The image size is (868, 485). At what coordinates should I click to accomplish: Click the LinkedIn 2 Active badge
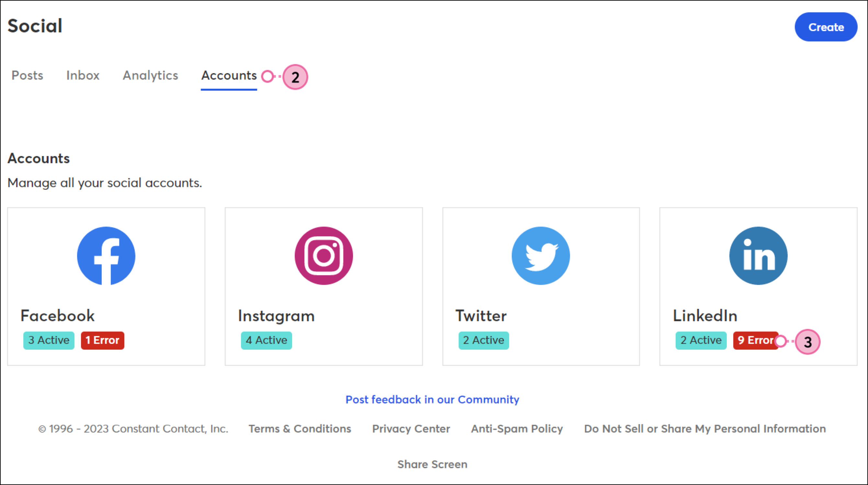coord(701,340)
